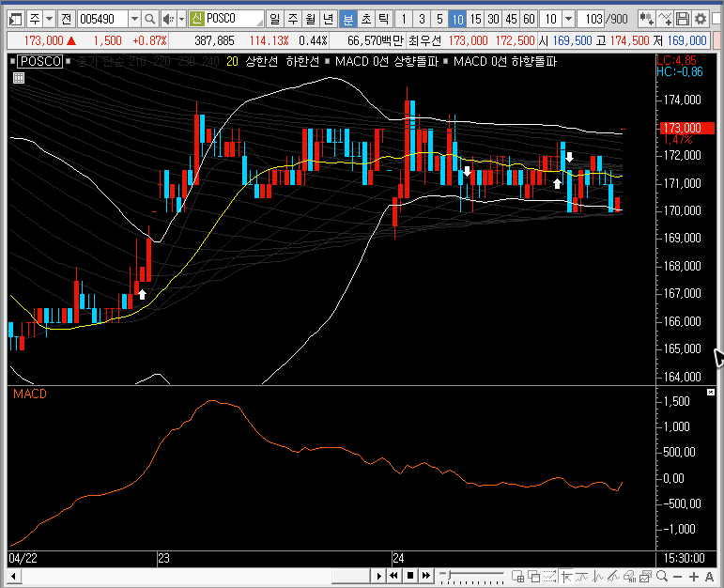Set interval to 60 minutes
724x588 pixels.
coord(529,19)
